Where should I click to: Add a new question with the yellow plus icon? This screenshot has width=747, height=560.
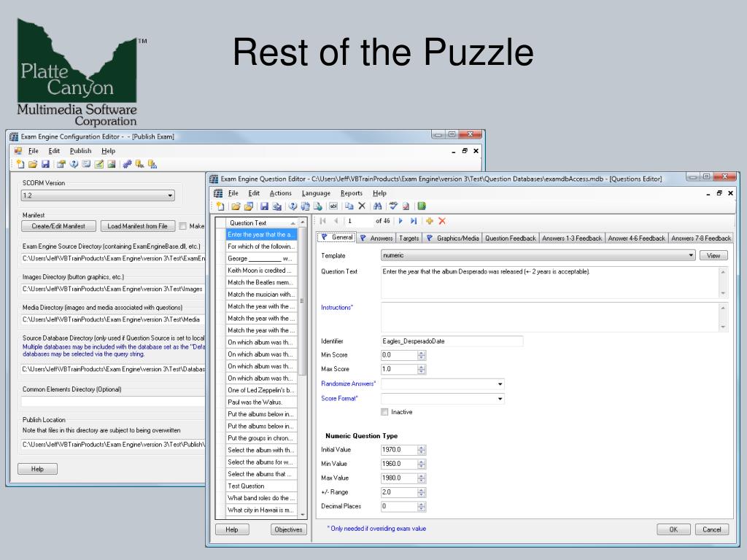(x=429, y=221)
